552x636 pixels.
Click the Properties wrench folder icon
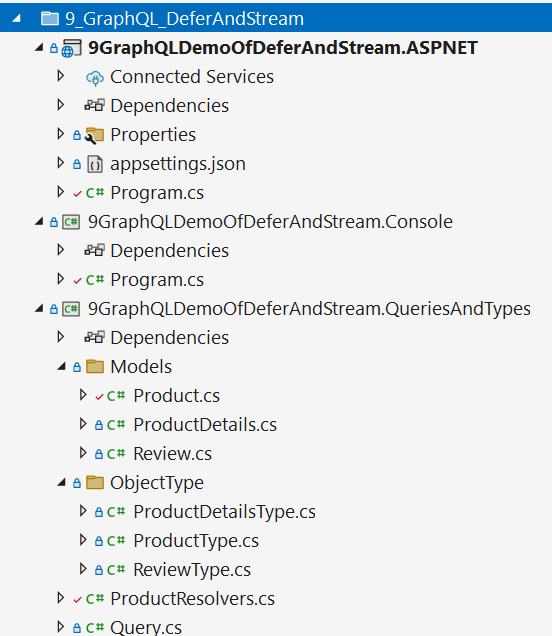95,135
